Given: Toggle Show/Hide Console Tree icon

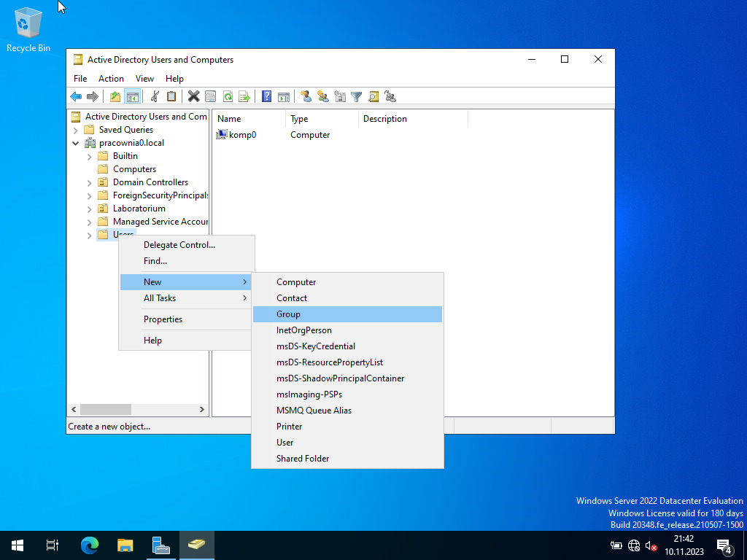Looking at the screenshot, I should tap(132, 97).
